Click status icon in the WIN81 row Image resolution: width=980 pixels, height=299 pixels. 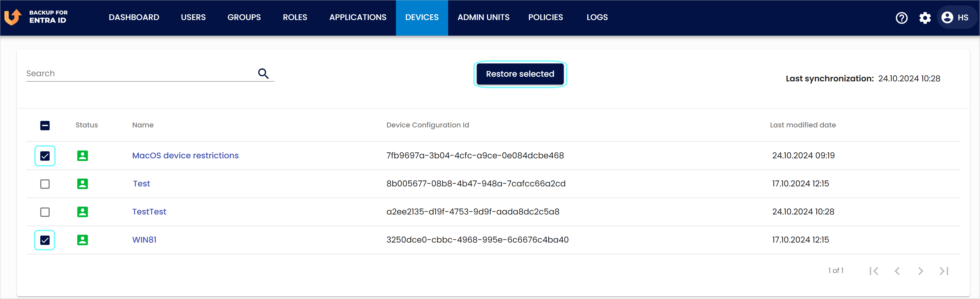coord(83,240)
